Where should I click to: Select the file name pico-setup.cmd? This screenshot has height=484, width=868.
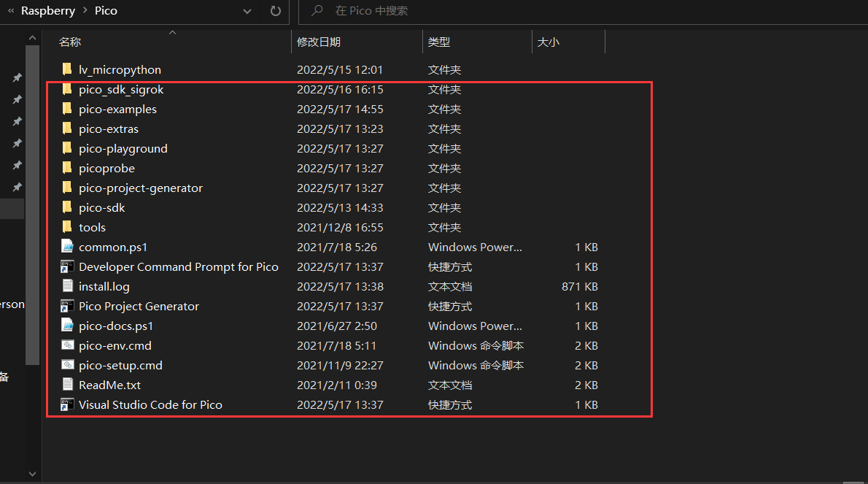[x=120, y=366]
